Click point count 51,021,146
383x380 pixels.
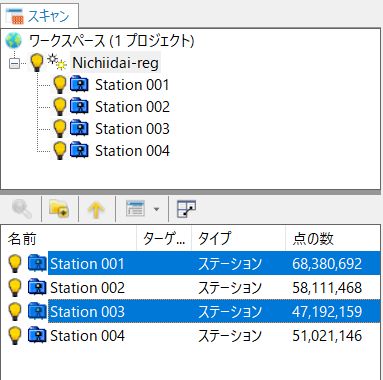pyautogui.click(x=327, y=336)
